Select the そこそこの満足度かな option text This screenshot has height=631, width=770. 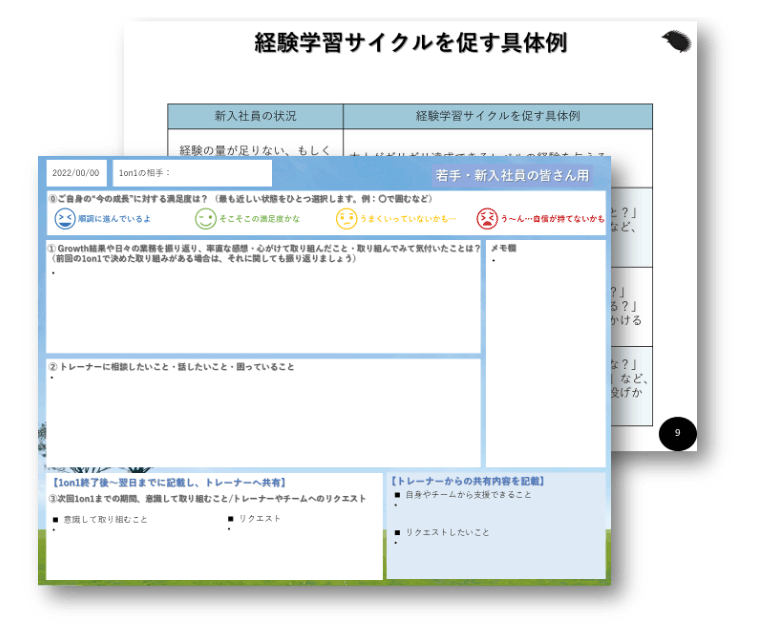[x=259, y=219]
